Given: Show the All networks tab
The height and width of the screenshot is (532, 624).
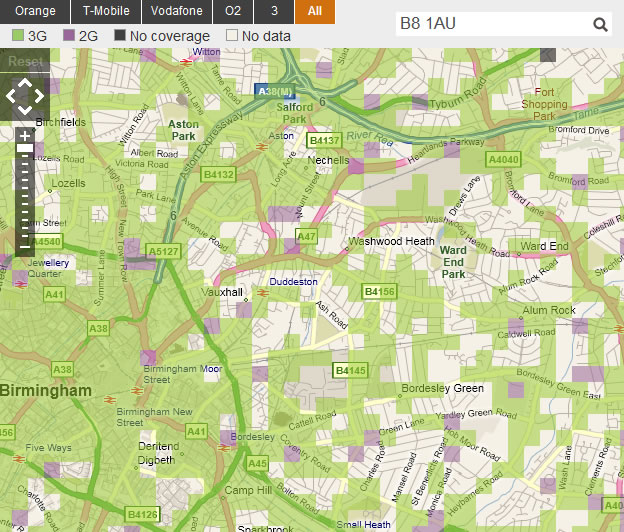Looking at the screenshot, I should pyautogui.click(x=315, y=11).
